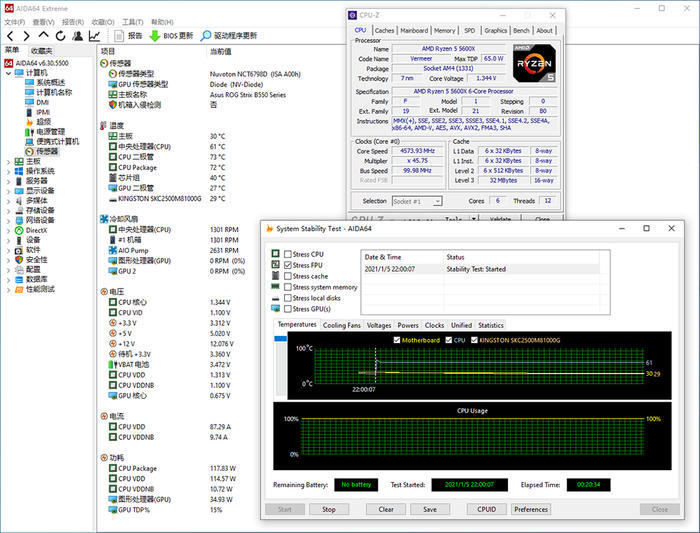Image resolution: width=700 pixels, height=533 pixels.
Task: Uncheck the Stress FPU checkbox
Action: click(288, 265)
